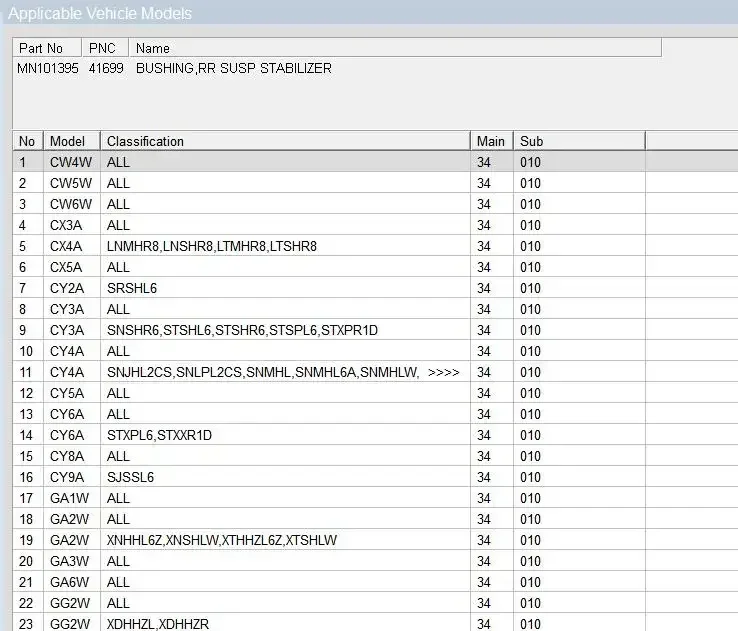Image resolution: width=738 pixels, height=631 pixels.
Task: Sort by the Classification column header
Action: [285, 141]
